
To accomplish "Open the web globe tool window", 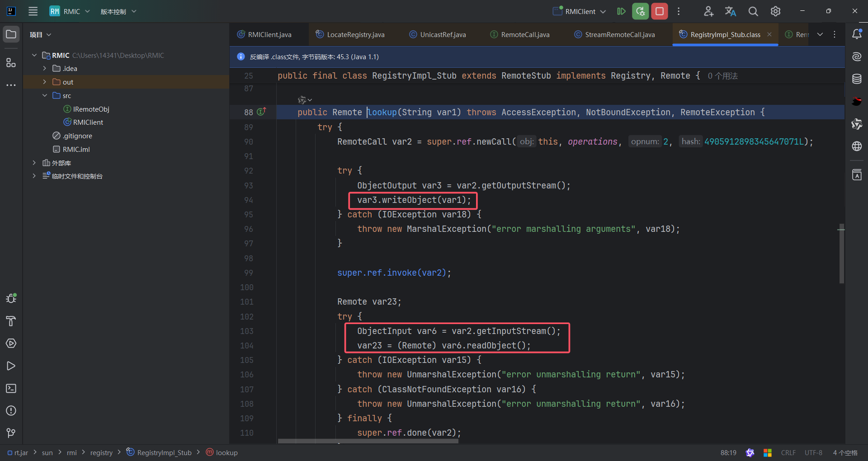I will pos(857,146).
